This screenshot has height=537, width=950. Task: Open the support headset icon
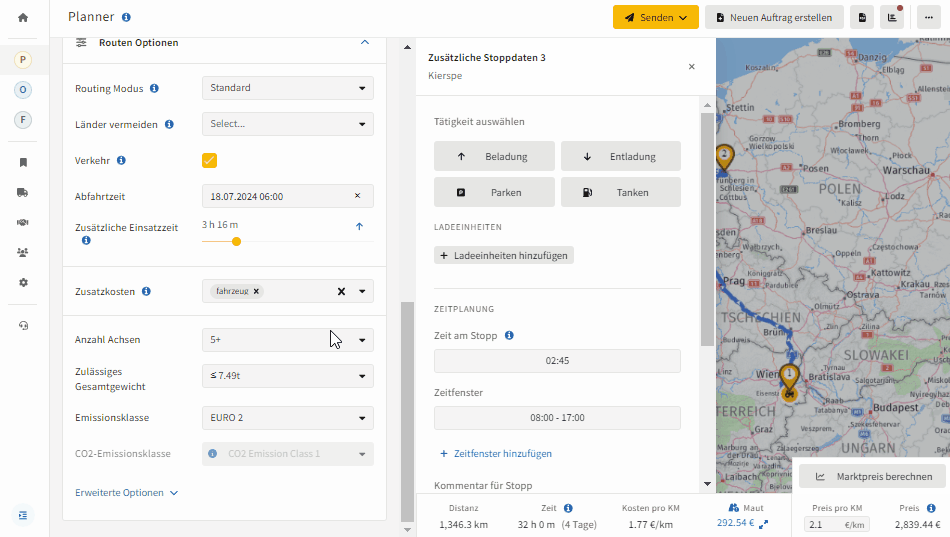(23, 325)
